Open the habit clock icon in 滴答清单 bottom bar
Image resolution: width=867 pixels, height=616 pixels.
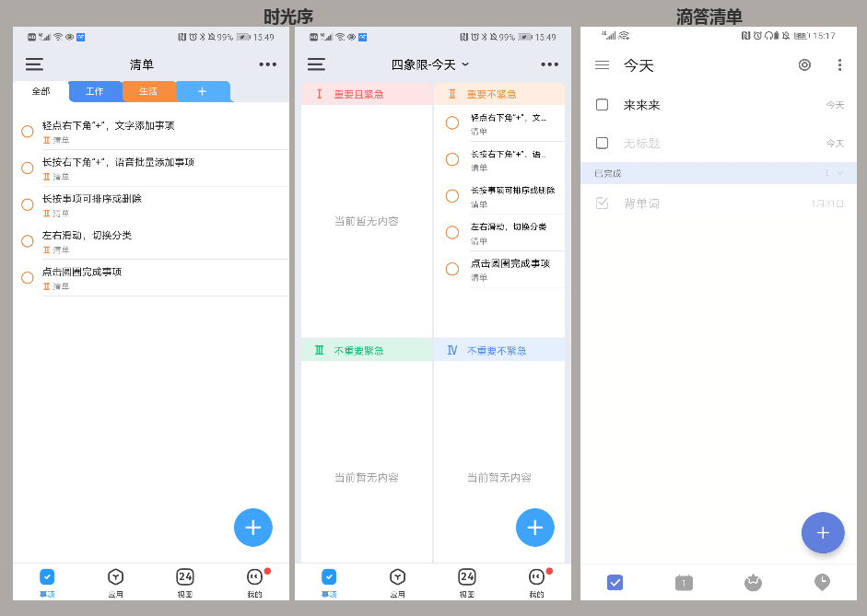pos(823,582)
